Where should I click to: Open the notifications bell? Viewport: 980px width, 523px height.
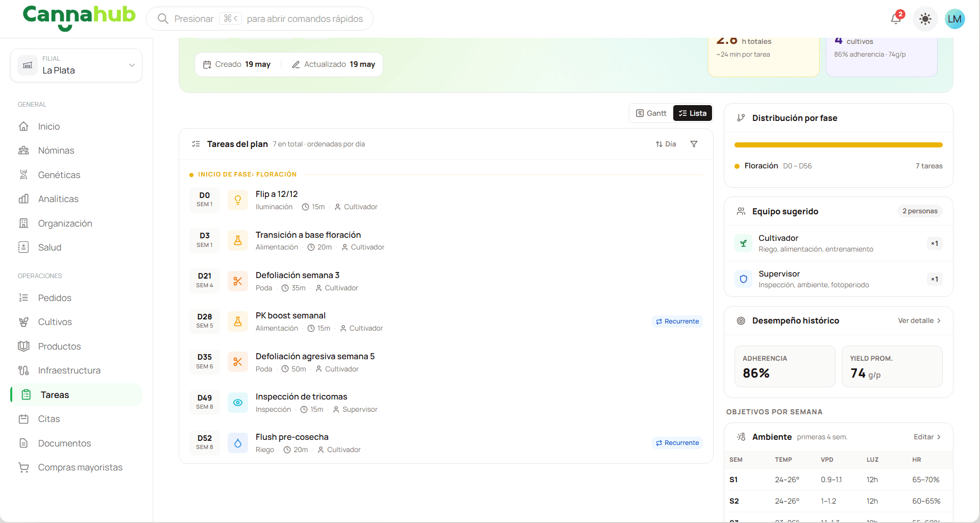[x=896, y=19]
